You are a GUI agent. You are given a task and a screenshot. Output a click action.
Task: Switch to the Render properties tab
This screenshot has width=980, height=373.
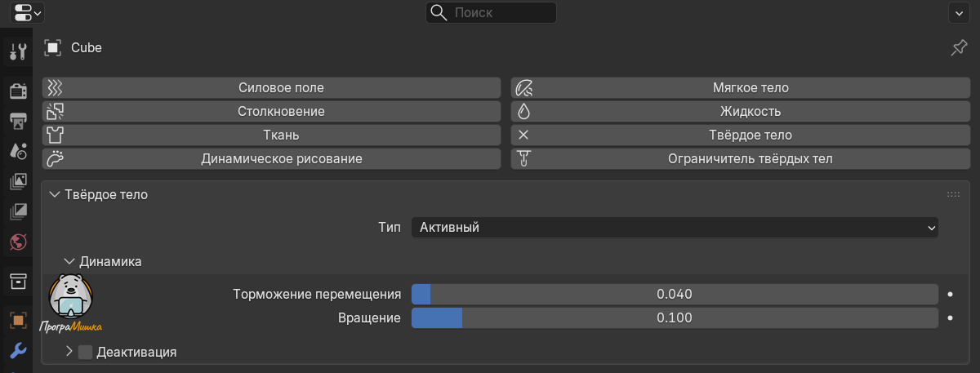click(18, 91)
